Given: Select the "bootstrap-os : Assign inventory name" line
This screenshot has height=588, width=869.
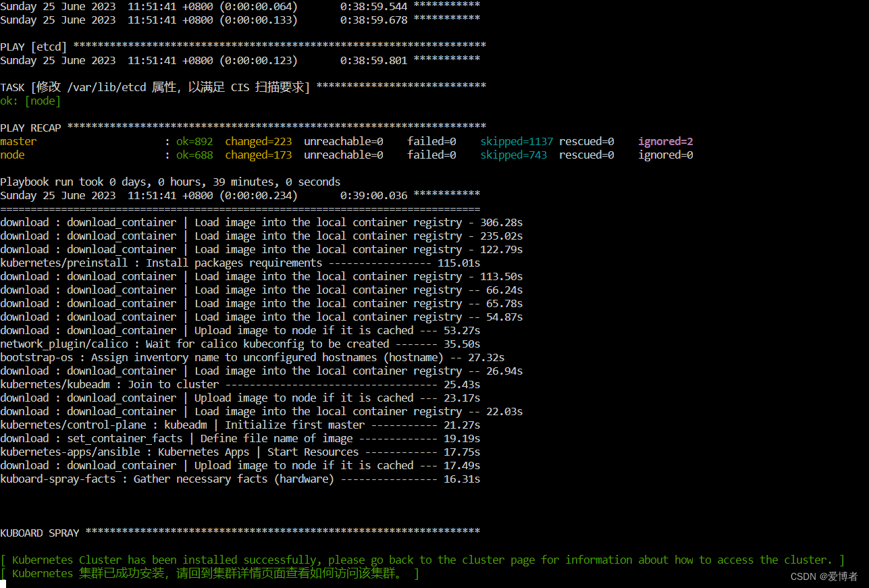Looking at the screenshot, I should click(253, 357).
